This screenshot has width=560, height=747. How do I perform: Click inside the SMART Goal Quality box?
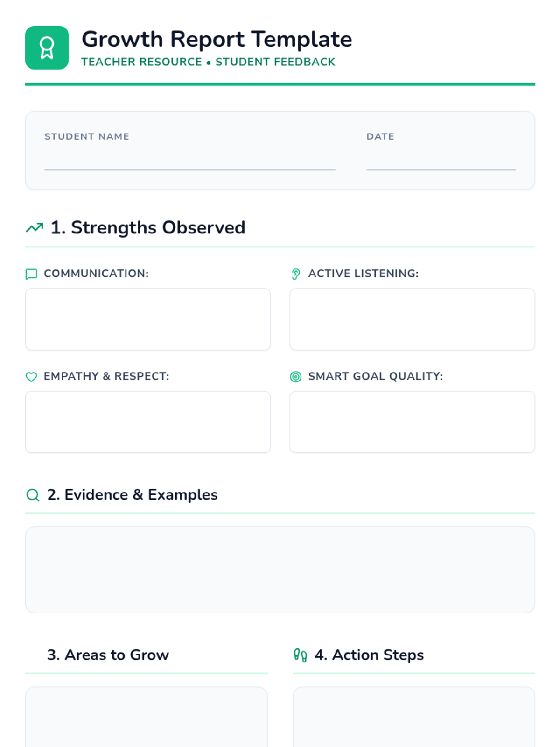pos(412,422)
